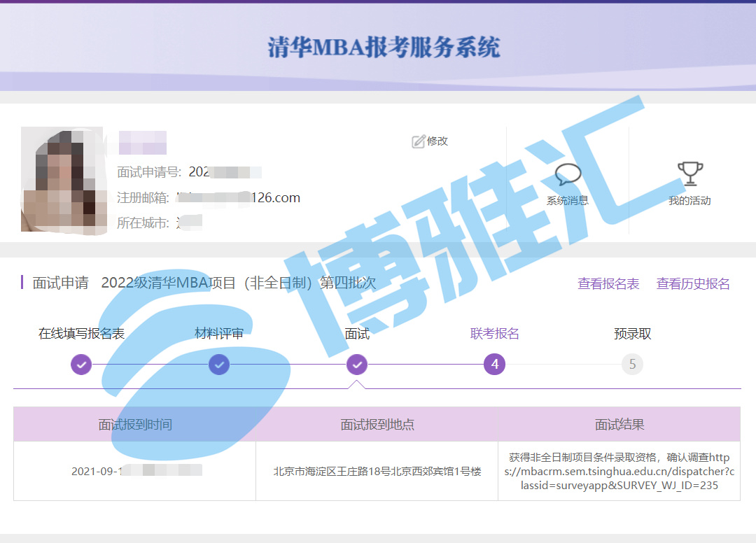Click the 修改 edit pencil icon
The height and width of the screenshot is (543, 756).
pos(418,141)
